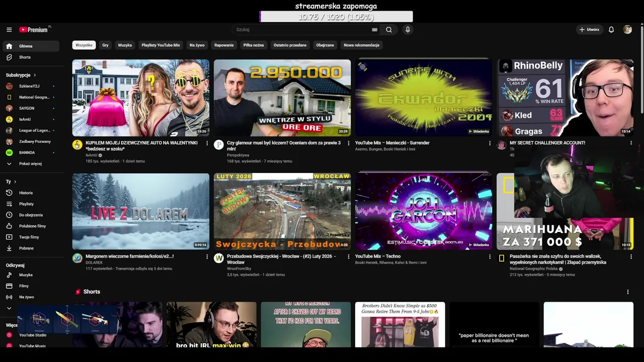Open Do obejrzenia watch later list
The width and height of the screenshot is (644, 362).
tap(31, 215)
